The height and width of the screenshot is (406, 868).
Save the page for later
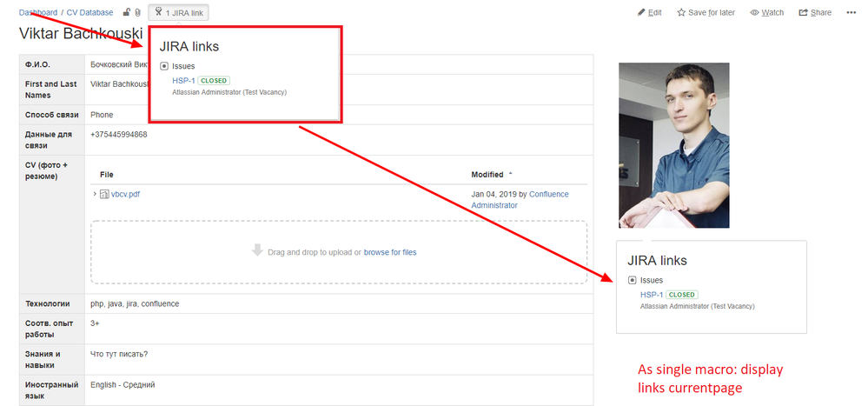pyautogui.click(x=706, y=12)
